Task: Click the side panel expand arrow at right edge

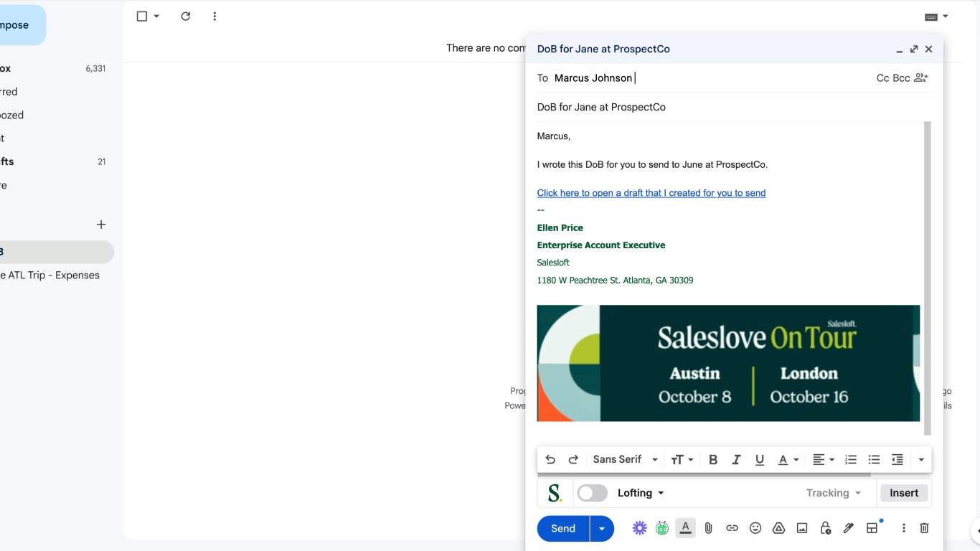Action: pos(977,532)
